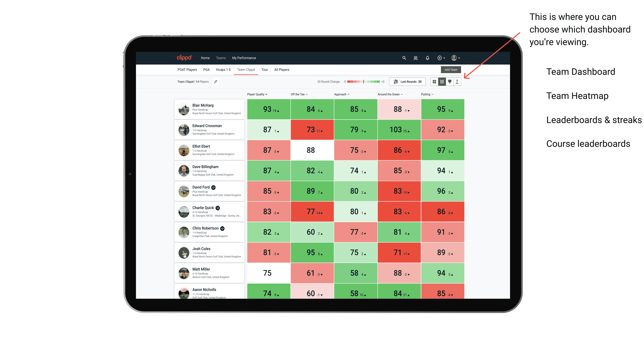Click the add/plus circle icon in navbar
The image size is (644, 346).
tap(439, 58)
